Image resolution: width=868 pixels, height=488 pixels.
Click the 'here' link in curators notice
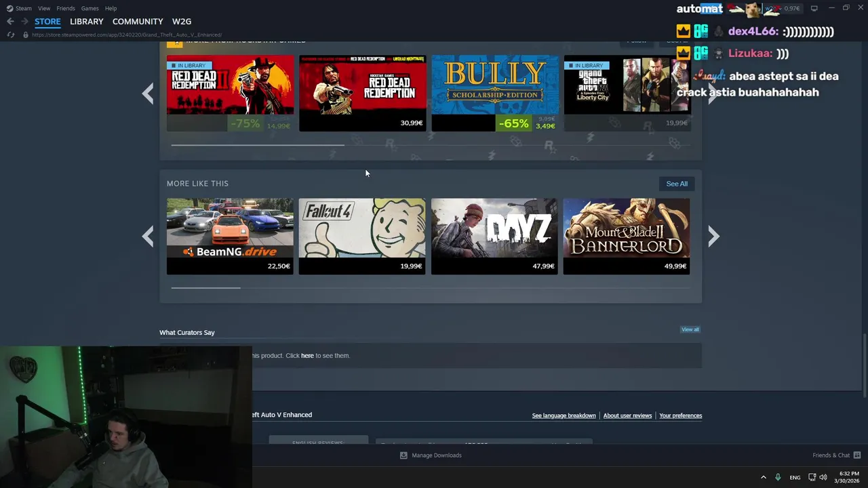click(307, 356)
